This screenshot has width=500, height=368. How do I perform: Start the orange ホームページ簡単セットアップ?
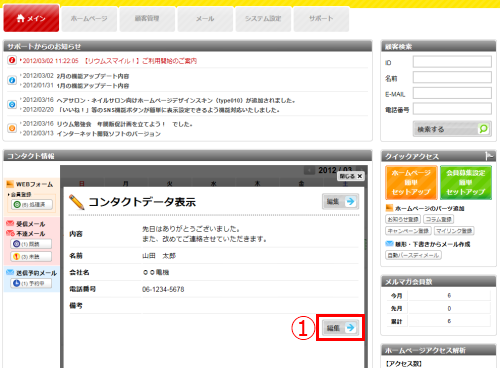click(411, 182)
